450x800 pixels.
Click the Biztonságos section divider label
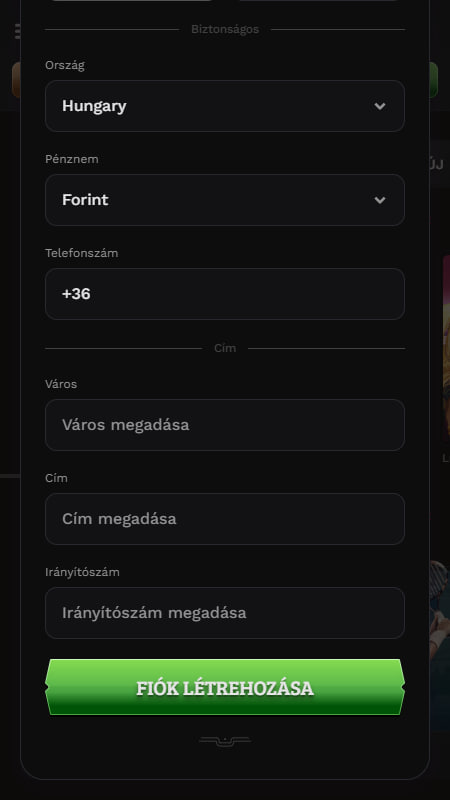pos(225,30)
